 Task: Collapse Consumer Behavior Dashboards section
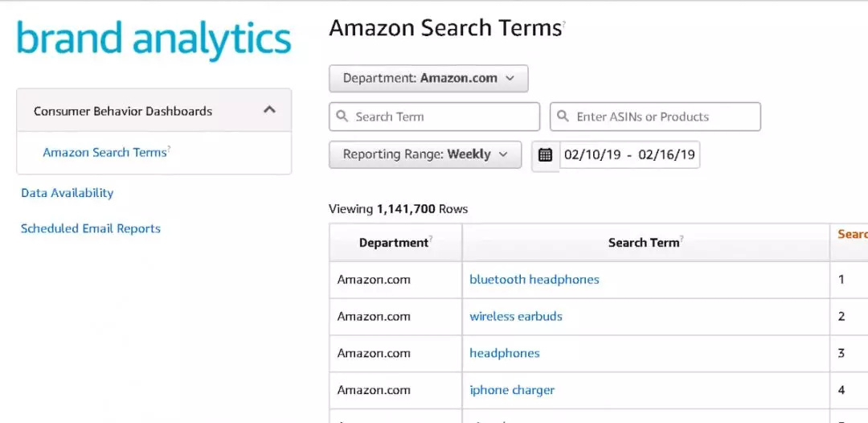(x=269, y=110)
